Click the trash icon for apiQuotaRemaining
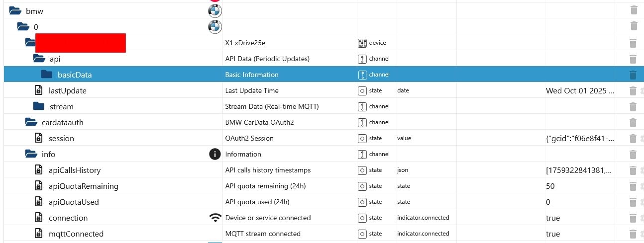644x243 pixels. 633,186
